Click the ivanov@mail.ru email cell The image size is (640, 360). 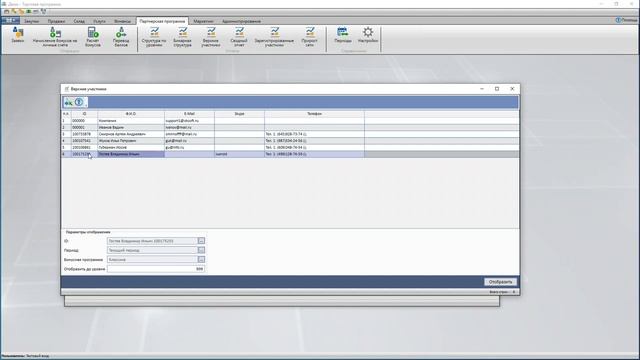[x=189, y=127]
